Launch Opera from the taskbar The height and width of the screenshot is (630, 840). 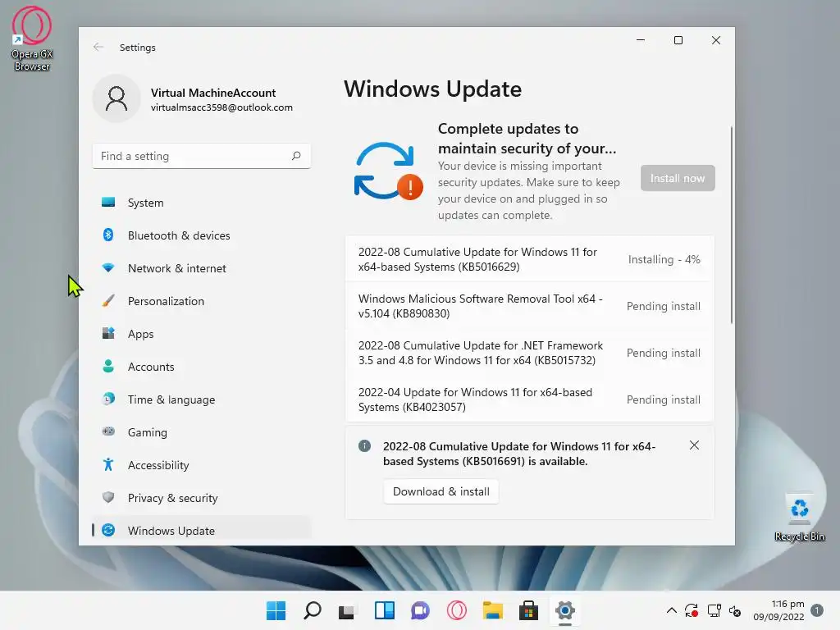click(457, 610)
